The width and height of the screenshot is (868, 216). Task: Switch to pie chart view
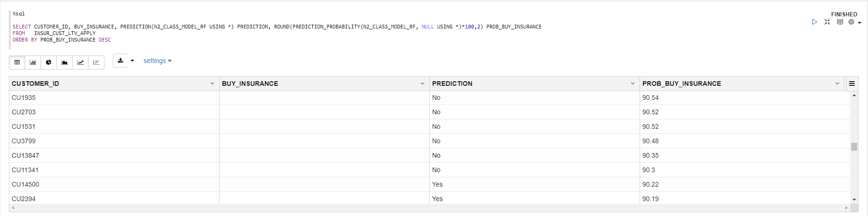tap(49, 62)
